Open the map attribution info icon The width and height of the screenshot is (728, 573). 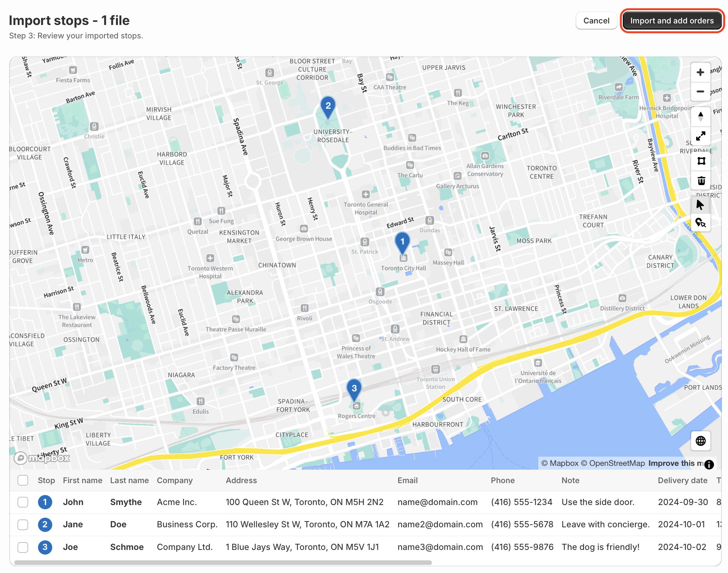[709, 464]
